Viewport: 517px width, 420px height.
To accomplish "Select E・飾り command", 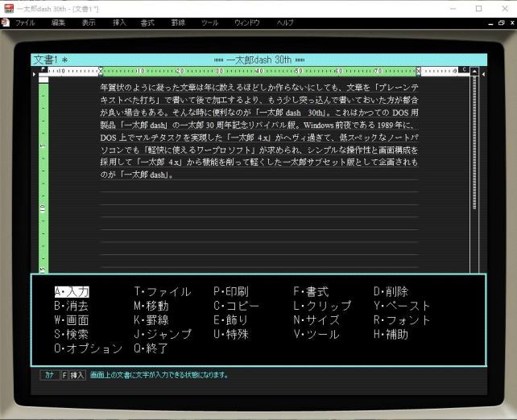I will click(231, 320).
